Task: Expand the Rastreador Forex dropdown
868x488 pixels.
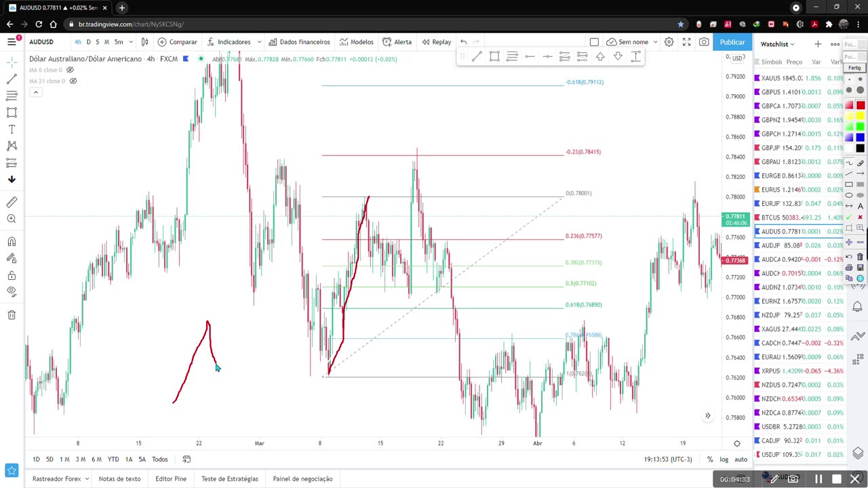Action: [86, 479]
